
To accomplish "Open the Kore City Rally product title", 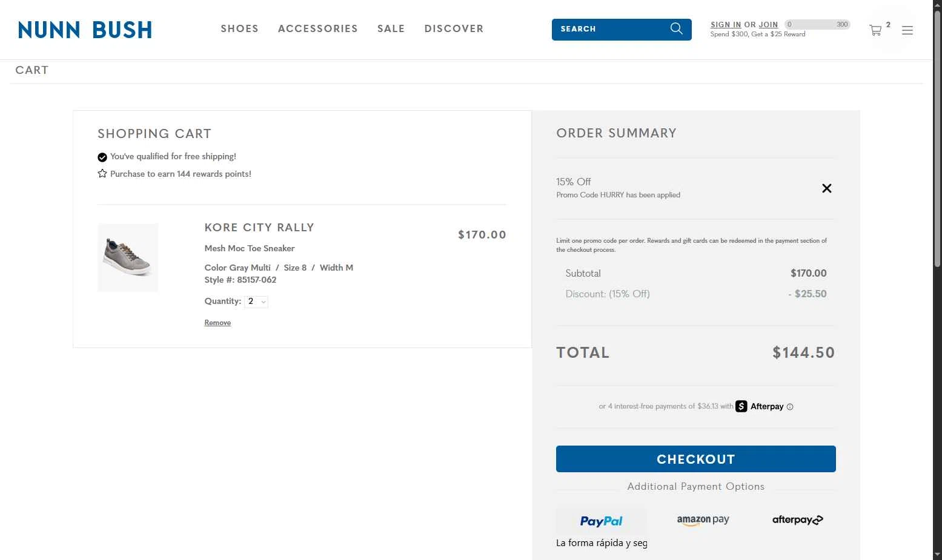I will (259, 228).
